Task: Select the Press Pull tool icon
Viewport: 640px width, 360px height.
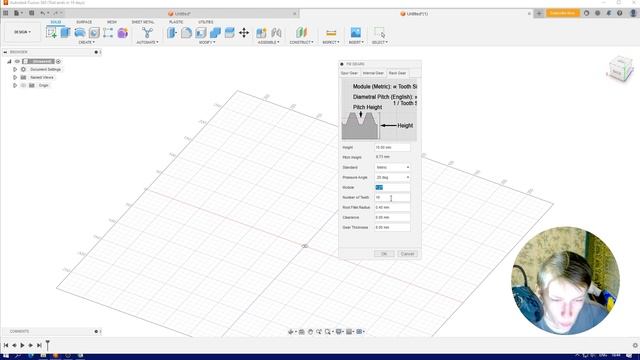Action: tap(172, 33)
